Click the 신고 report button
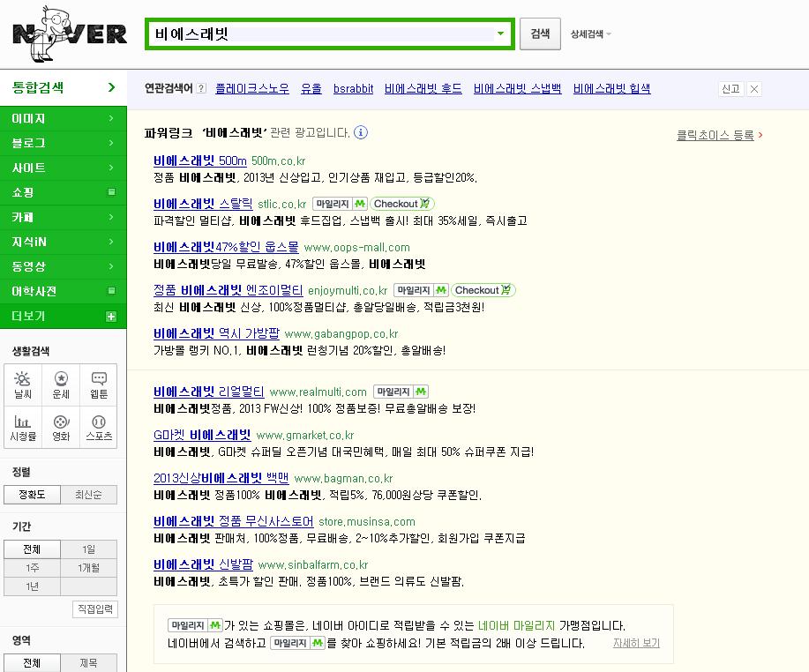 730,89
